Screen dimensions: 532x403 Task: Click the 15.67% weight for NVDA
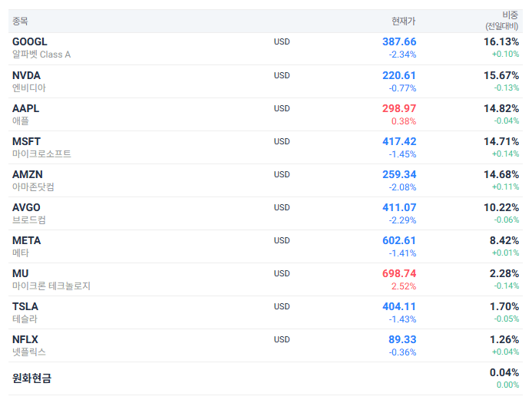(x=501, y=75)
